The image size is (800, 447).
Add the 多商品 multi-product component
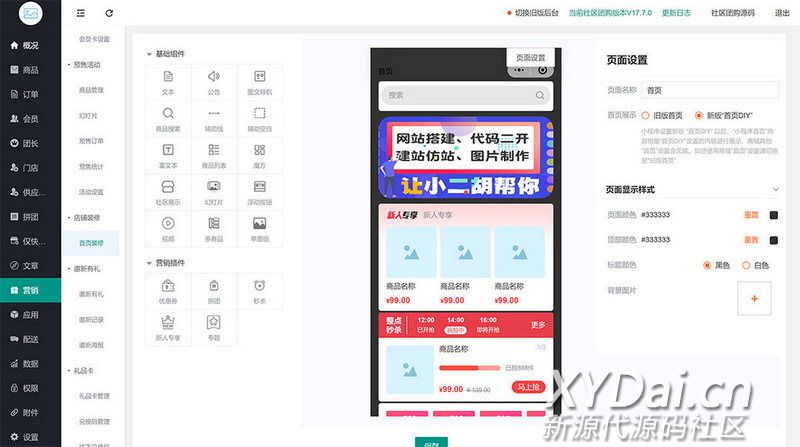tap(214, 230)
